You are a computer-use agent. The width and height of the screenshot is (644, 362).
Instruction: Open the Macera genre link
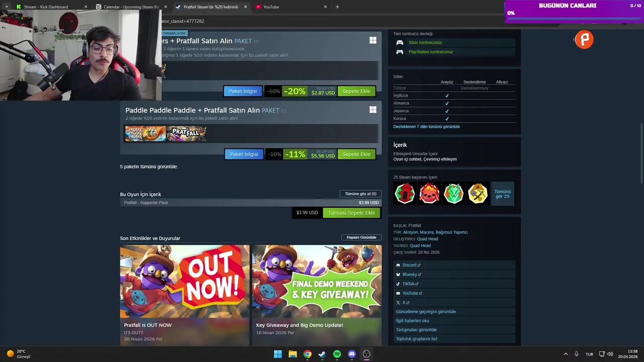click(x=427, y=232)
